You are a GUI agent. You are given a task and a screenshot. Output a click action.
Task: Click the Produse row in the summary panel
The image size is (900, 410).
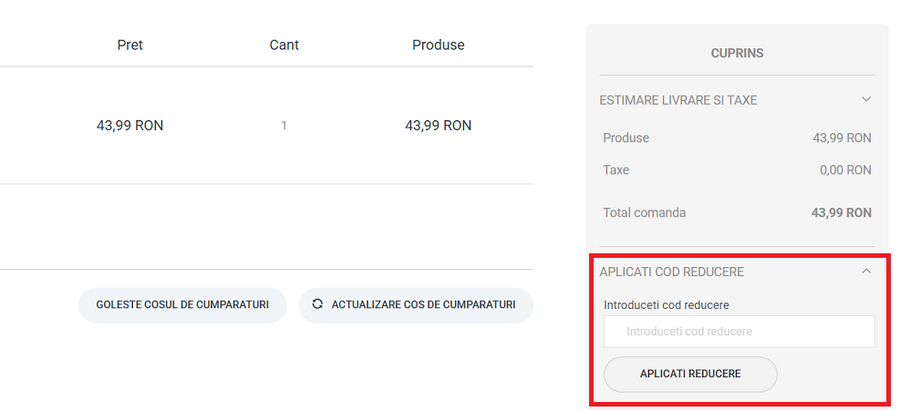click(x=626, y=138)
